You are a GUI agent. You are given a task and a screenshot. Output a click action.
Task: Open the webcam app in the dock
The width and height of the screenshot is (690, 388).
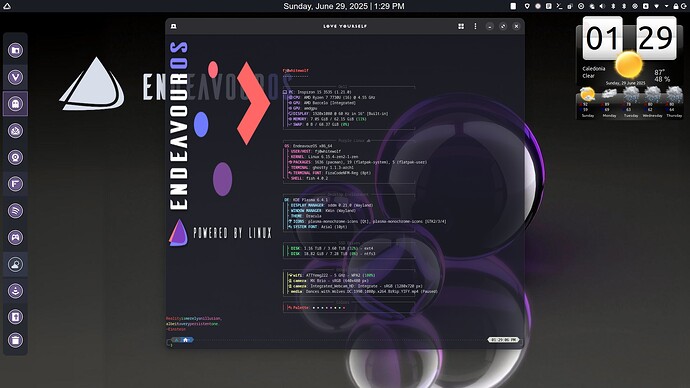[x=15, y=157]
